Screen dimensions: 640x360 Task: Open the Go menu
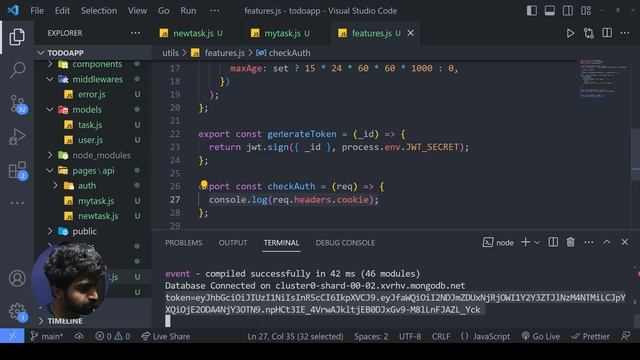pos(163,11)
